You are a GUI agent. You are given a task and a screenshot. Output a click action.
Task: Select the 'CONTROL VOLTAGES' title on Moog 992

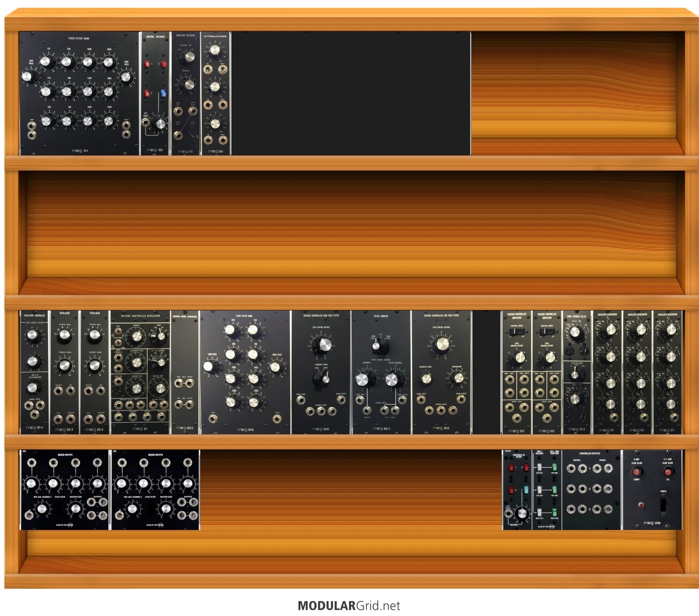pos(156,37)
